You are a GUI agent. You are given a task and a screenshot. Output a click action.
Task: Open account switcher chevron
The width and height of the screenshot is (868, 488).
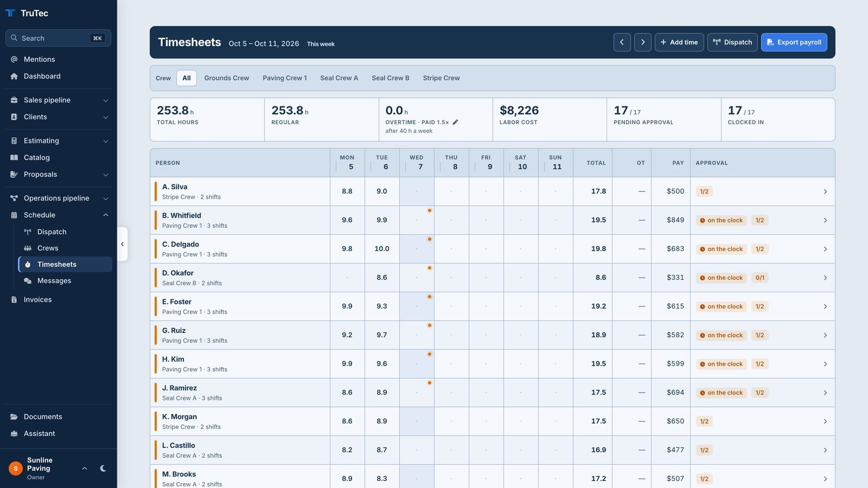click(x=85, y=468)
